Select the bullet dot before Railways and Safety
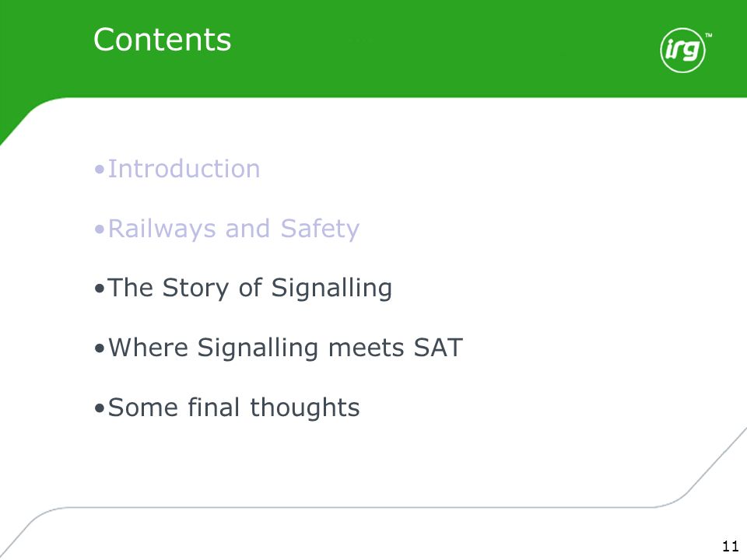The height and width of the screenshot is (560, 747). point(99,229)
